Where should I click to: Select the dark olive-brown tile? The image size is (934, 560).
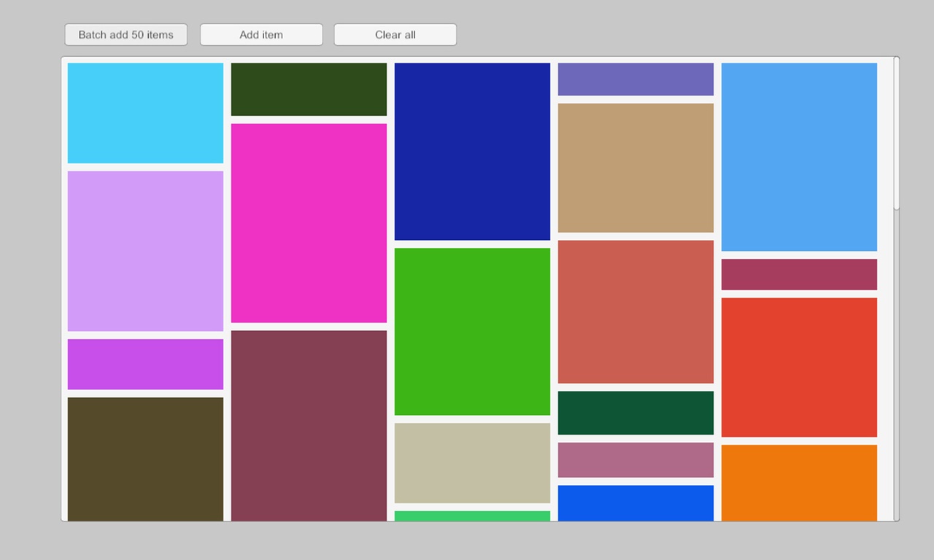145,459
